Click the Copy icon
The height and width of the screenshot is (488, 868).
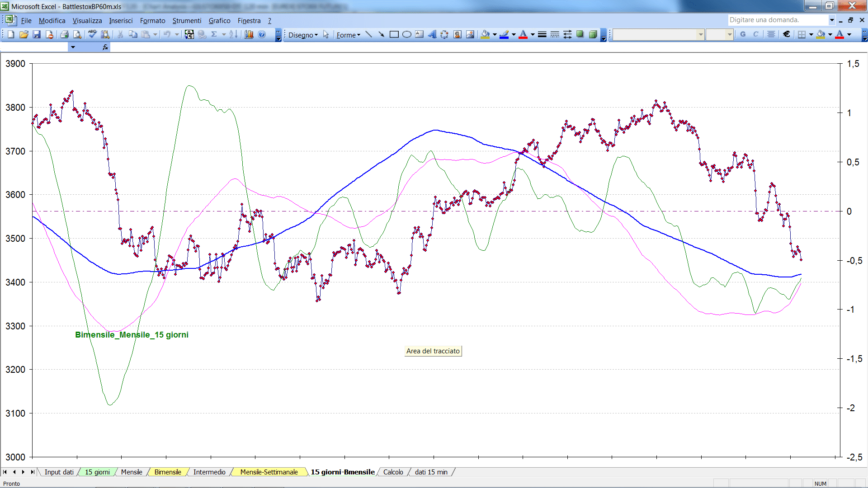pyautogui.click(x=133, y=34)
